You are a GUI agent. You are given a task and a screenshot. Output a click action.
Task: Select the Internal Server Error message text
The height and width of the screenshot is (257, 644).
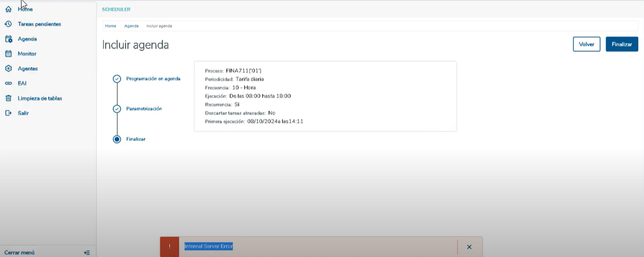tap(208, 246)
